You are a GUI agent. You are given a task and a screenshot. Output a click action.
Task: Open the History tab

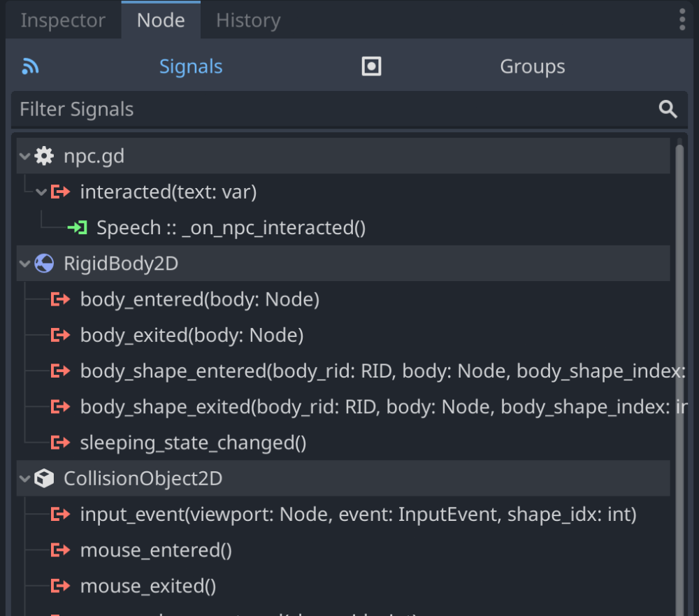247,20
